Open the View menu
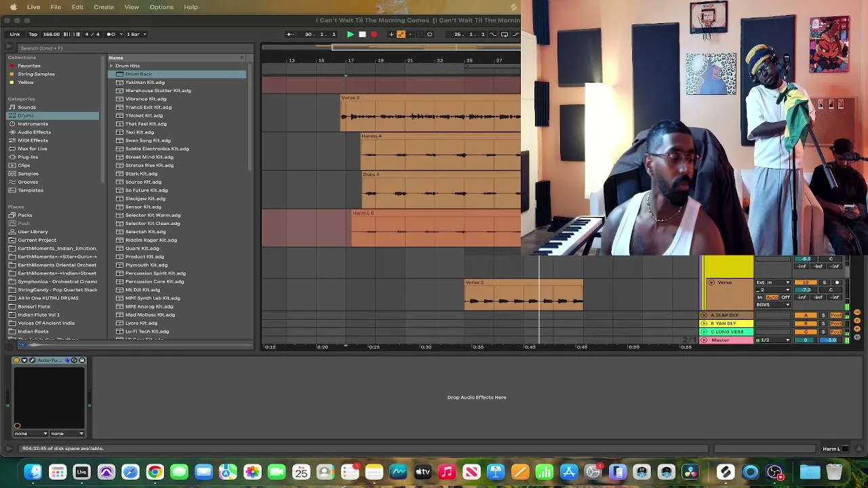 pos(132,7)
